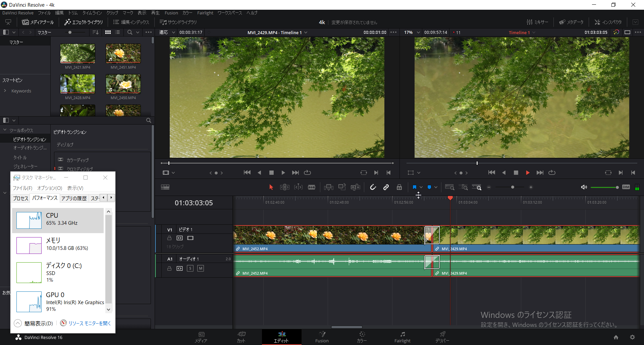Image resolution: width=644 pixels, height=345 pixels.
Task: Lock the V1 video track
Action: click(169, 238)
